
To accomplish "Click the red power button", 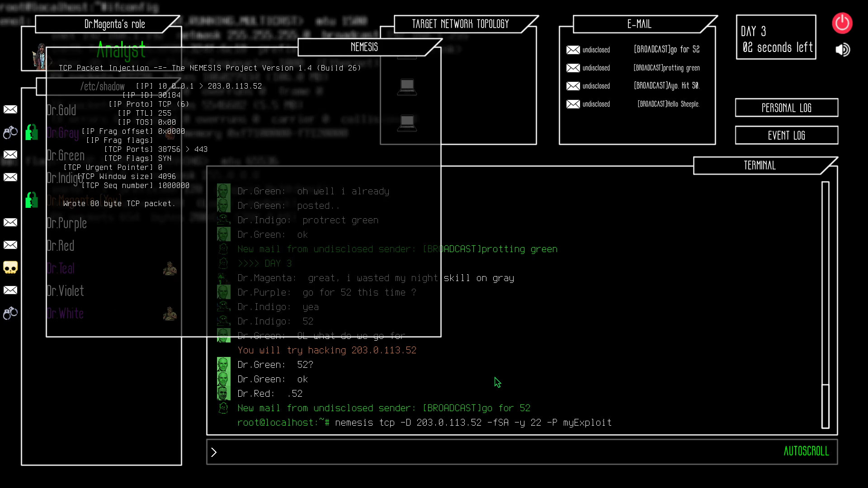I will tap(842, 23).
